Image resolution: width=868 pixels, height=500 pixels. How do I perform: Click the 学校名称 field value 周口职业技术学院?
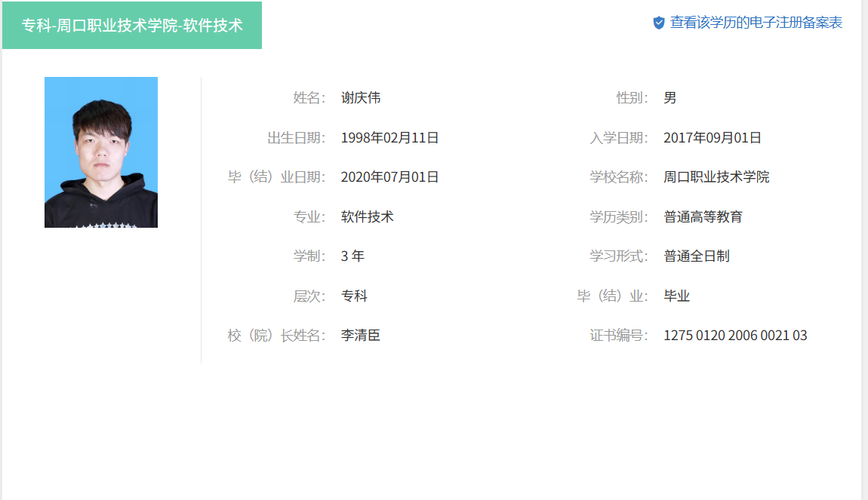(716, 177)
